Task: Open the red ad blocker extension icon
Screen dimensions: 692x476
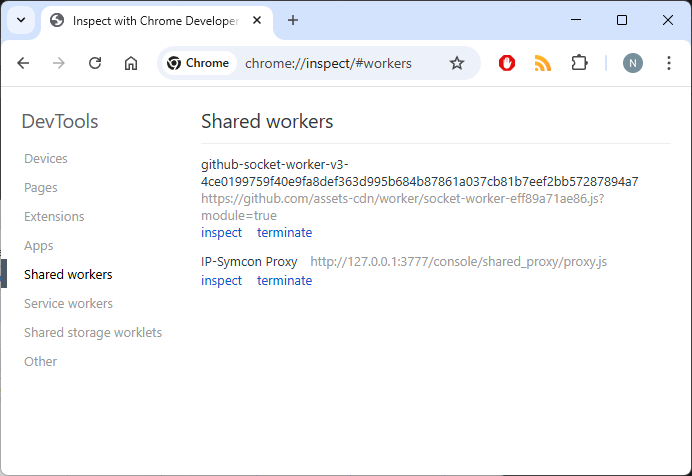Action: [507, 63]
